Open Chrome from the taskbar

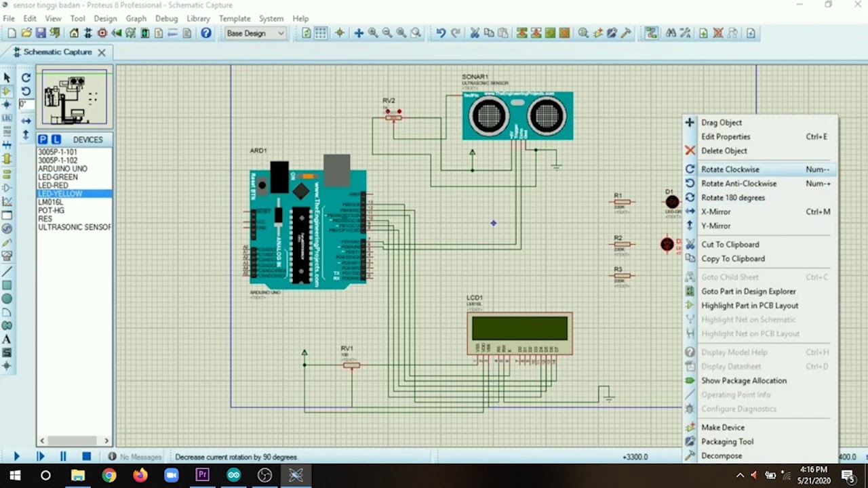tap(108, 476)
